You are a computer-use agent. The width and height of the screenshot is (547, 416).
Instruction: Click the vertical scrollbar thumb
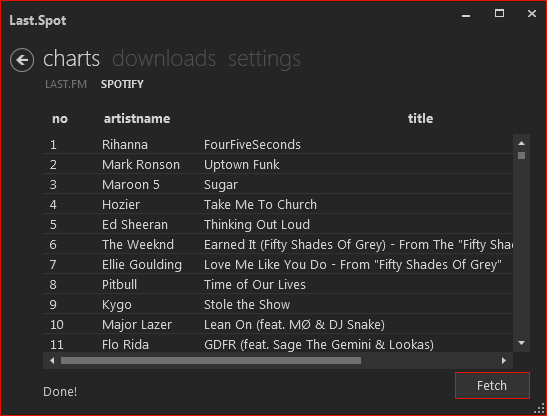pos(522,155)
